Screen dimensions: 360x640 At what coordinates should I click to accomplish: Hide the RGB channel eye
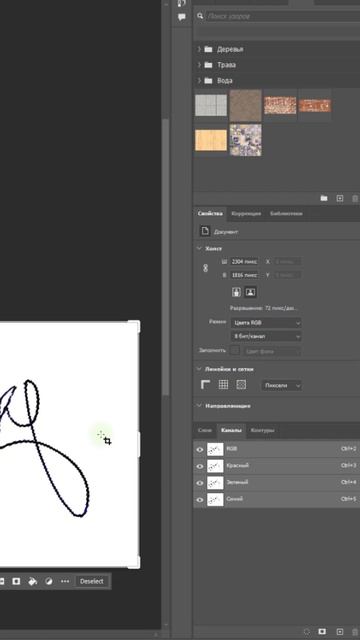click(200, 449)
